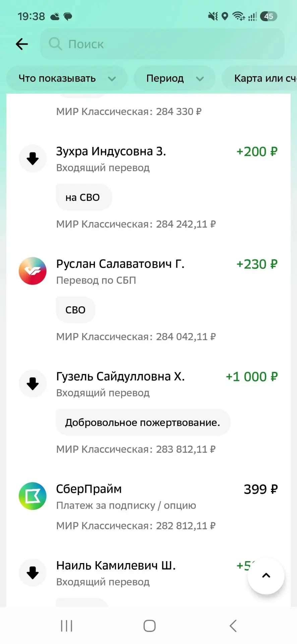Open the Карта или счет filter
297x644 pixels.
coord(259,78)
